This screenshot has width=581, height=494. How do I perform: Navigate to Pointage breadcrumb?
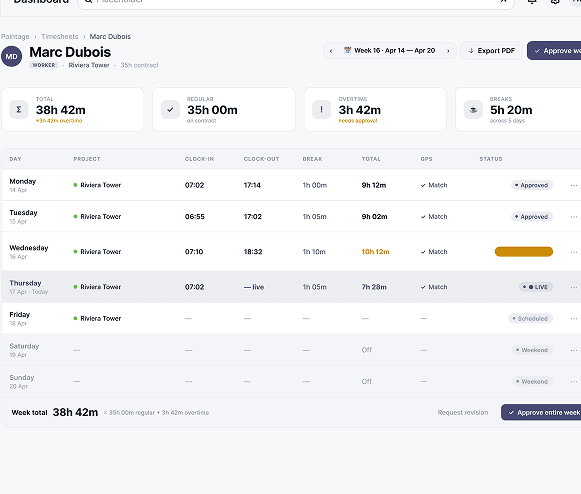(x=15, y=37)
